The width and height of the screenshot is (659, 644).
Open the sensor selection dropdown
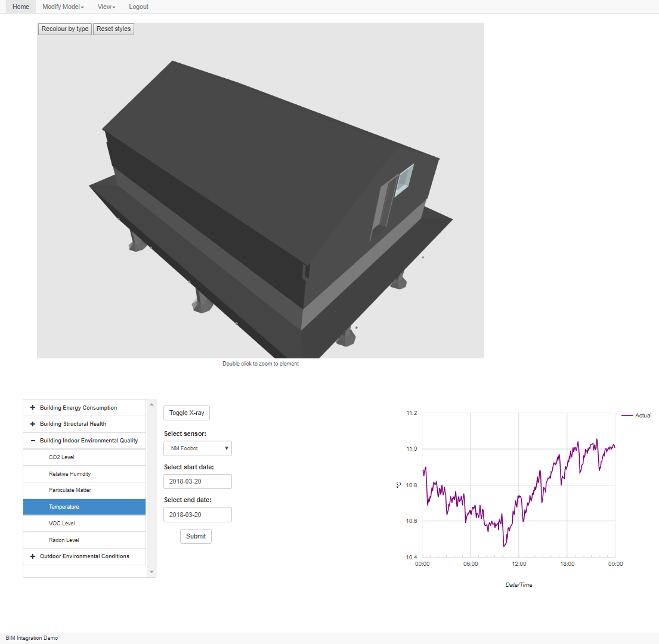197,448
